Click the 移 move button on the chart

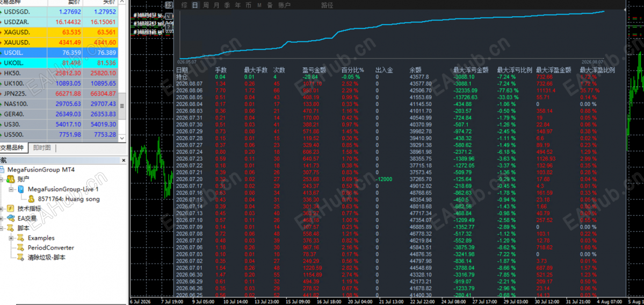[169, 5]
